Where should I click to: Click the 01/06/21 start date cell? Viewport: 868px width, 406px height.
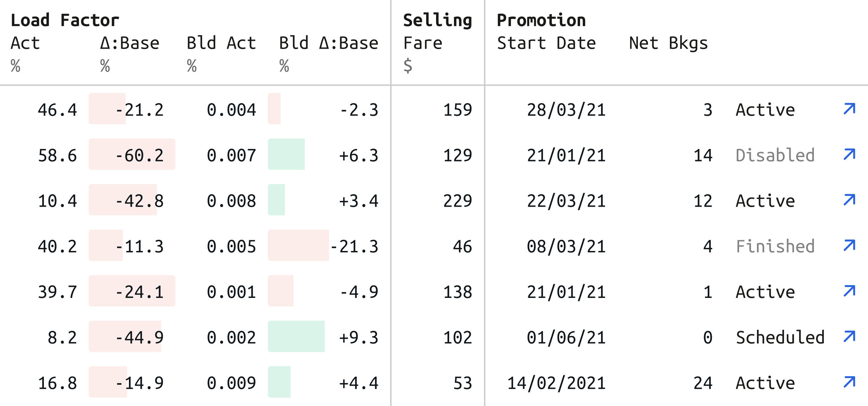click(566, 337)
